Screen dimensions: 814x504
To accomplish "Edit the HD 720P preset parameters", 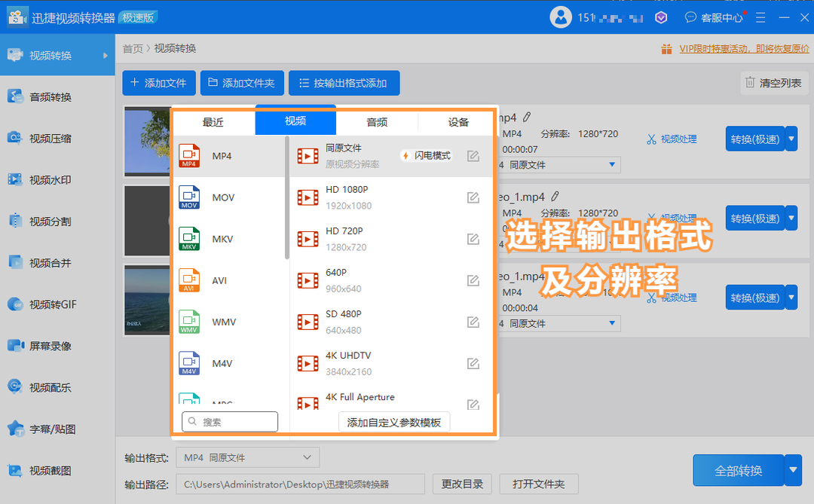I will click(x=473, y=239).
